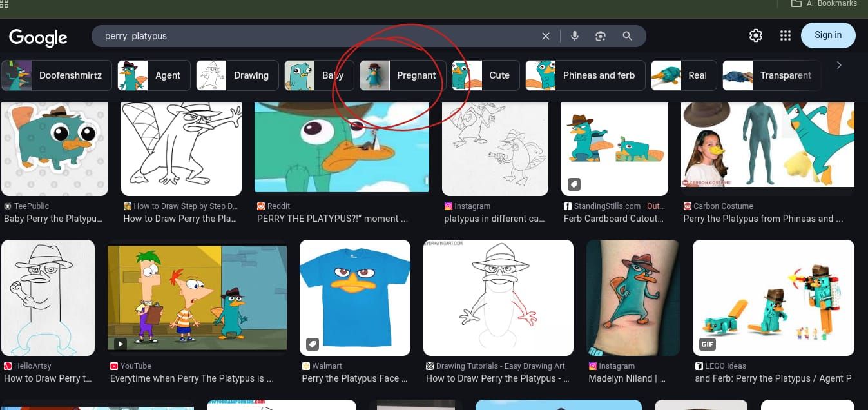
Task: Open the Reddit PERRY THE PLATYPUS moment link
Action: coord(332,219)
